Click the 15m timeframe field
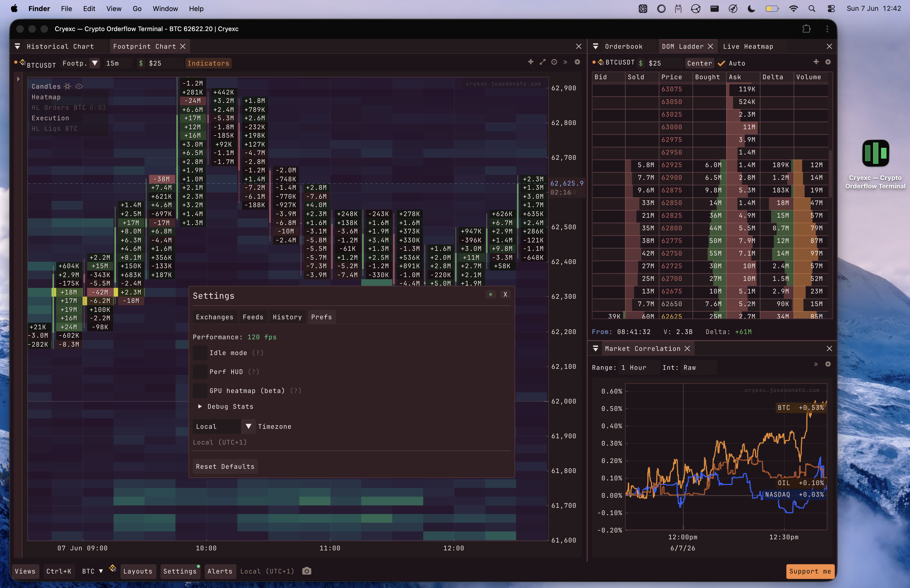The height and width of the screenshot is (588, 910). [118, 63]
